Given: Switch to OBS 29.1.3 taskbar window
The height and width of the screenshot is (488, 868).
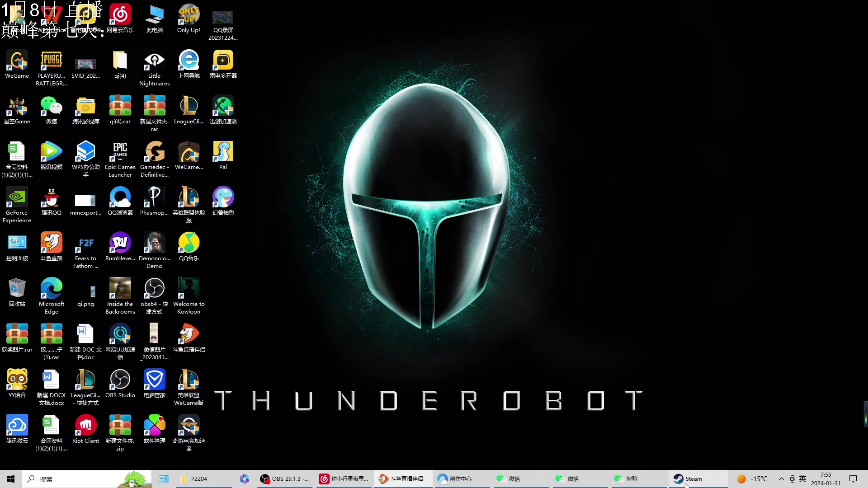Looking at the screenshot, I should coord(284,479).
